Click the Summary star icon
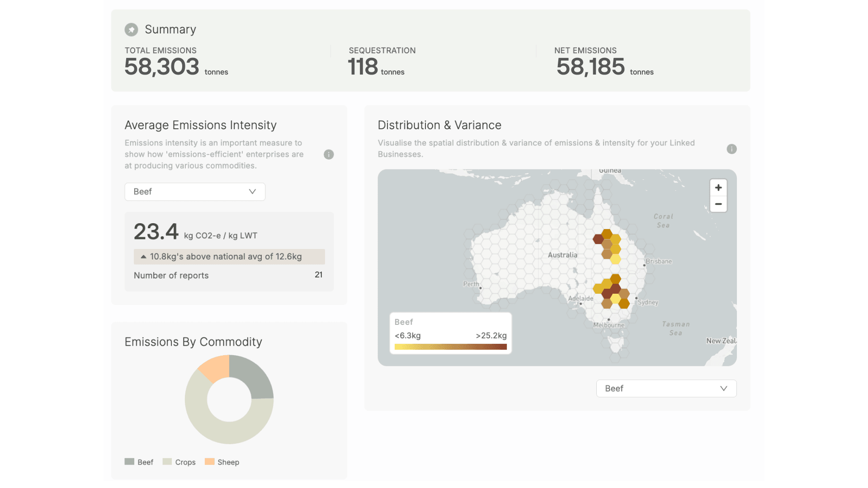868x488 pixels. pyautogui.click(x=131, y=30)
